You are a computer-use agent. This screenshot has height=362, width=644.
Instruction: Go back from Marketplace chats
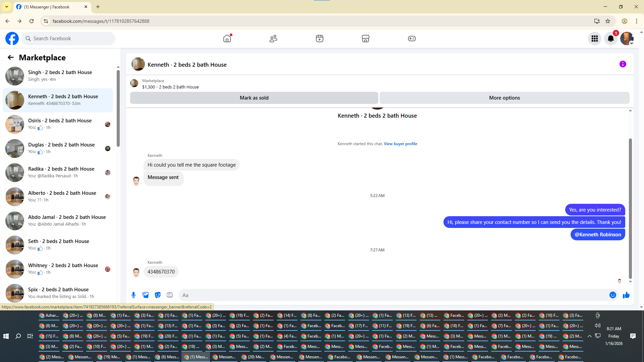tap(11, 57)
